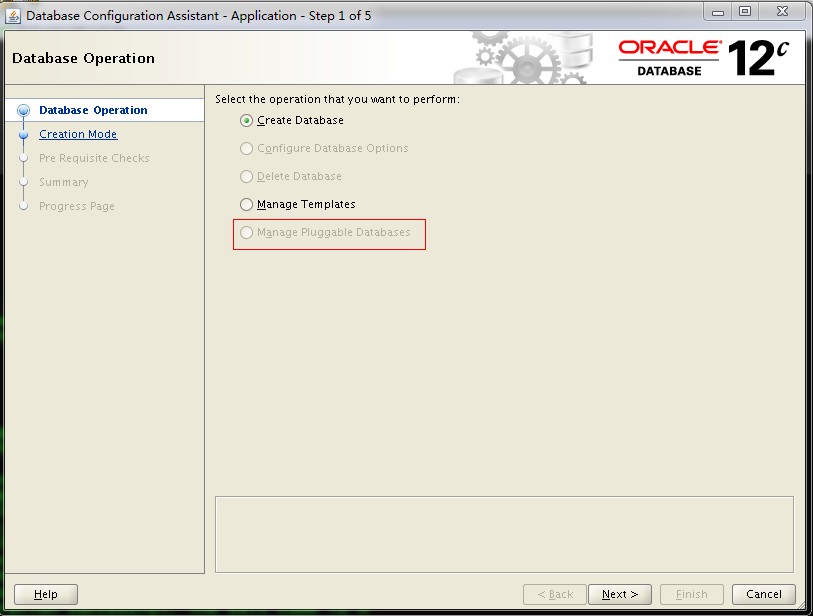Click the Database Operation page heading
The width and height of the screenshot is (813, 616).
pyautogui.click(x=83, y=58)
